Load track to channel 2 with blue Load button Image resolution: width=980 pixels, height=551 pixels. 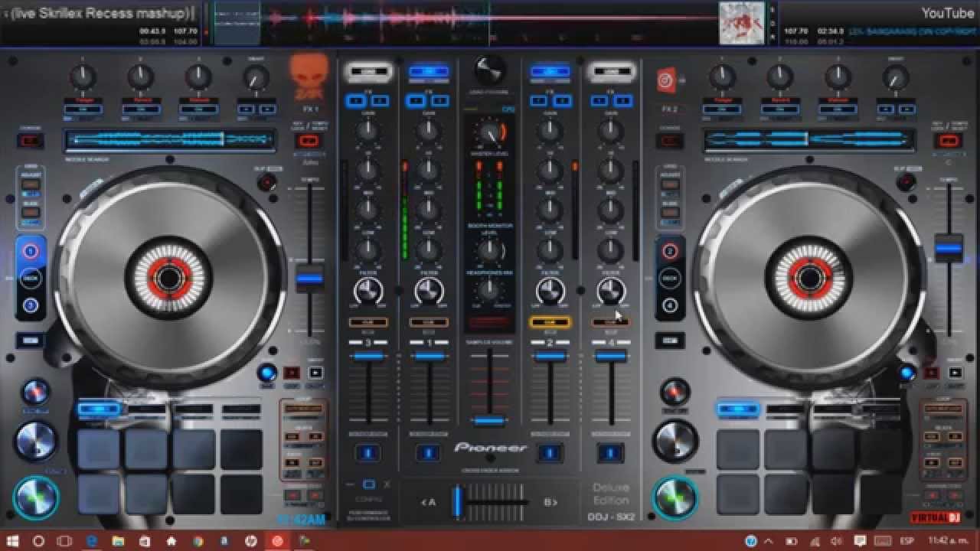point(550,72)
